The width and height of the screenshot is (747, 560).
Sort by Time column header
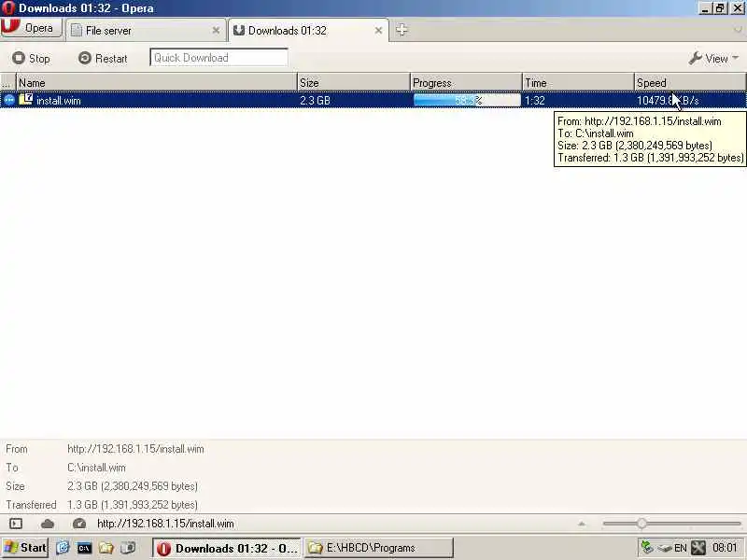(578, 82)
